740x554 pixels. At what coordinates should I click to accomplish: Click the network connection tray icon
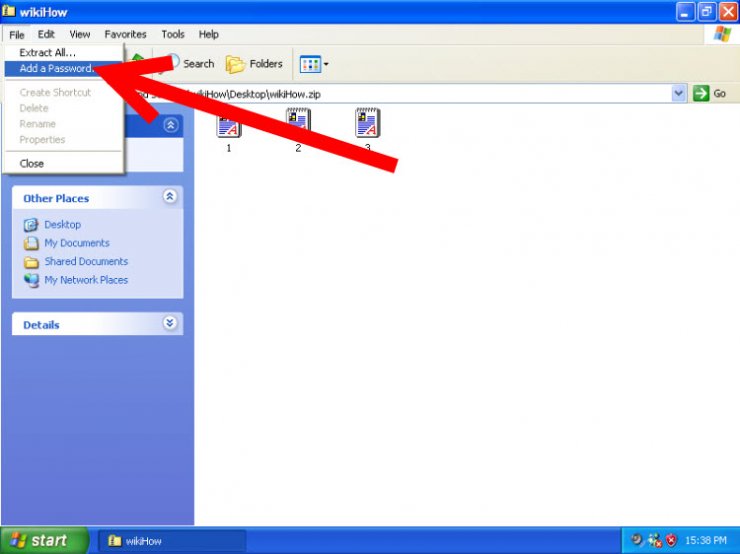tap(655, 540)
